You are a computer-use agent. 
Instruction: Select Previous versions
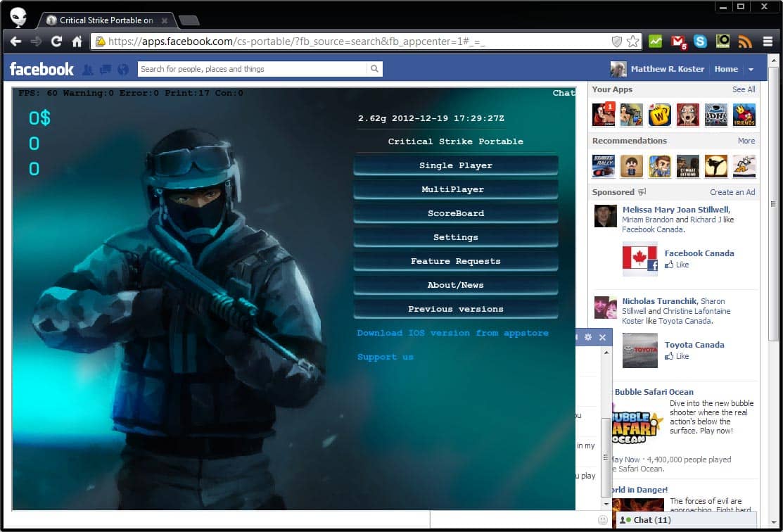(x=455, y=309)
